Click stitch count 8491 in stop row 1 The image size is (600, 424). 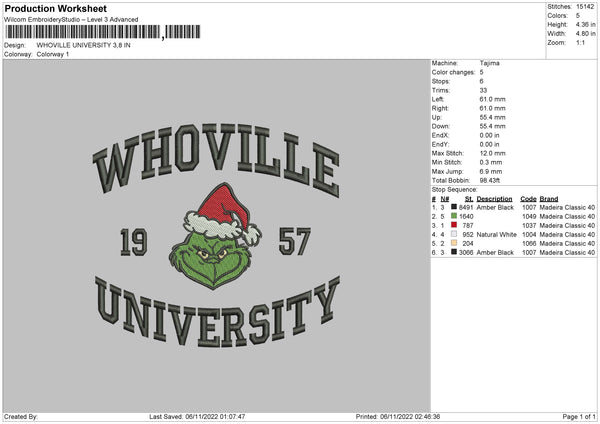point(466,207)
